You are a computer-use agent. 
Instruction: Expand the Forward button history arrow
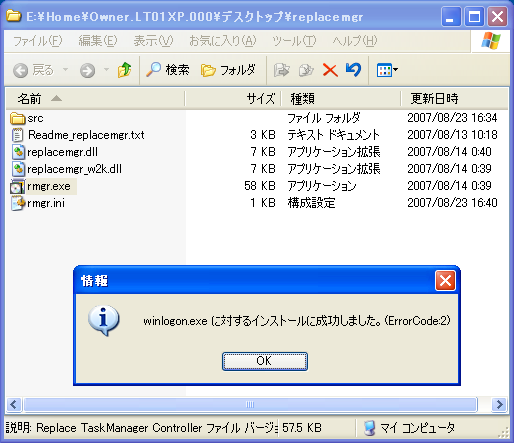coord(106,70)
